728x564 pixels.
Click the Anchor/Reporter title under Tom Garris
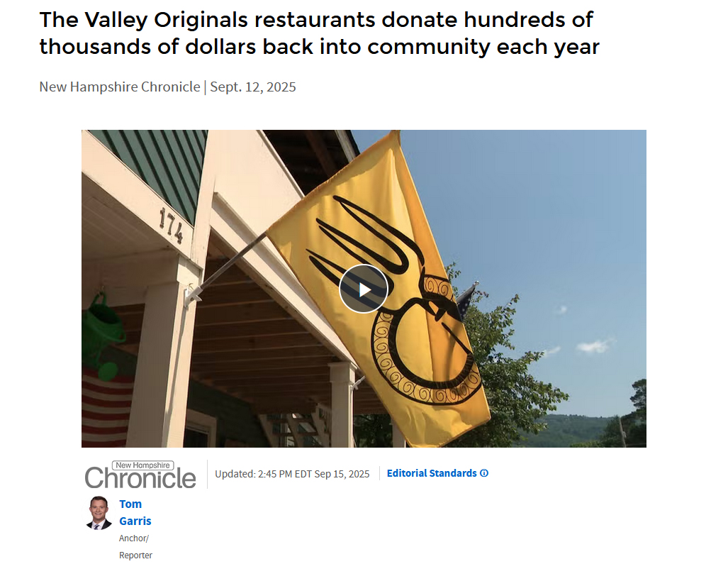(135, 547)
